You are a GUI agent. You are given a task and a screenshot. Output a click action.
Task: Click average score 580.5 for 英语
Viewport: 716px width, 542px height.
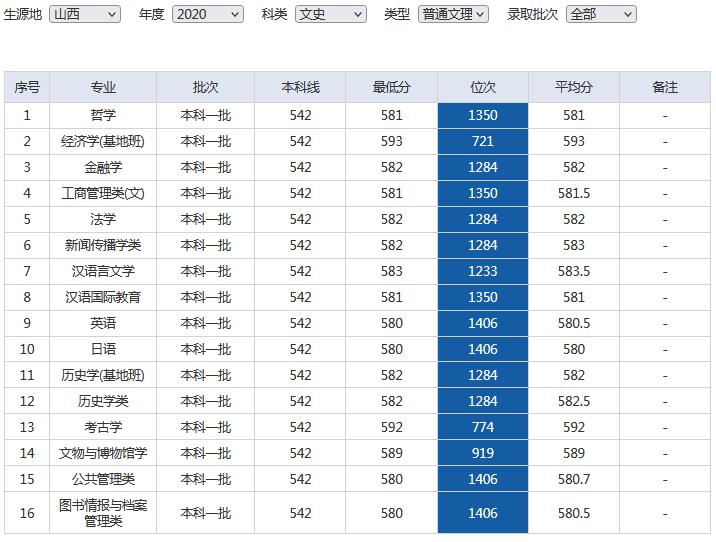coord(574,324)
